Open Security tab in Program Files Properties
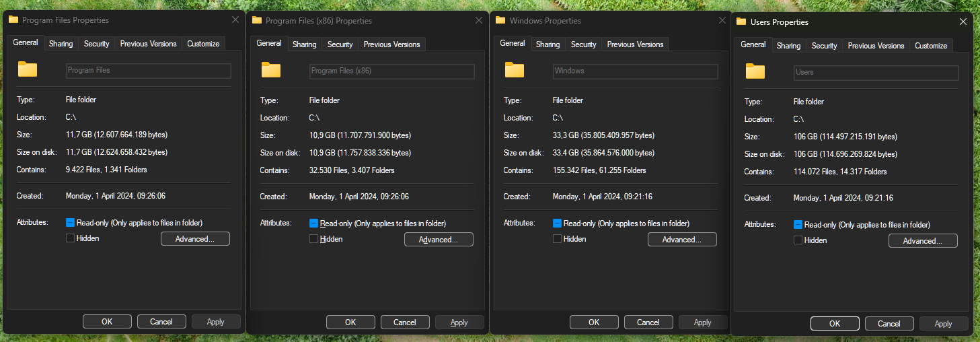 coord(96,44)
